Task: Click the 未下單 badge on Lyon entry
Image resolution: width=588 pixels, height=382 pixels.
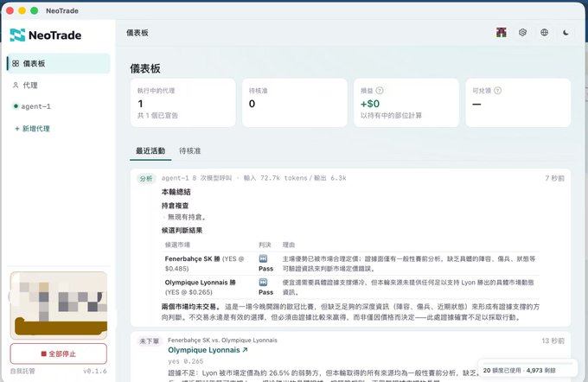Action: (150, 341)
